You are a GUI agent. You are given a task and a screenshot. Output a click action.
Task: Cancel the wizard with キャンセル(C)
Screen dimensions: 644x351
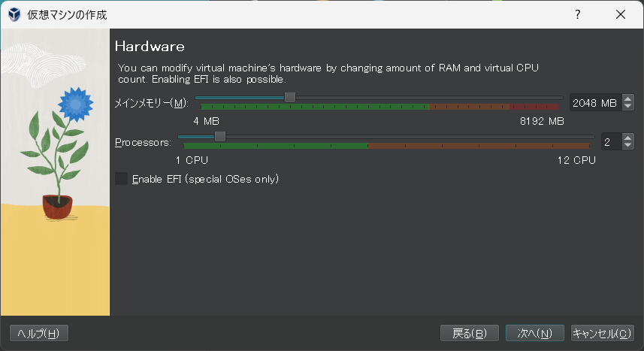tap(602, 333)
